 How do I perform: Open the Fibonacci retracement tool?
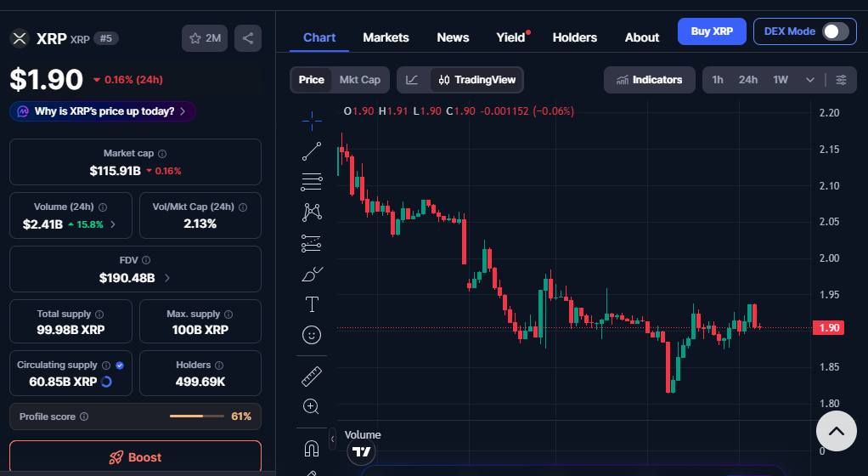coord(312,182)
